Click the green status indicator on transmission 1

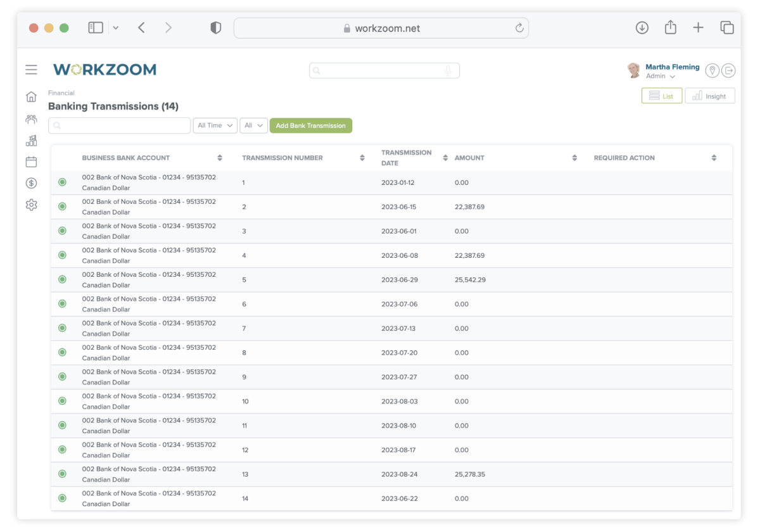coord(62,182)
